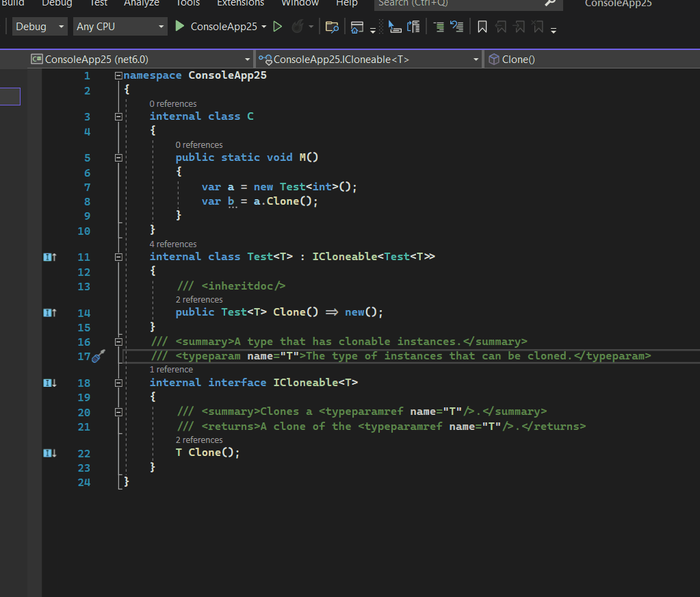Click the underlined variable b on line 8
Image resolution: width=700 pixels, height=597 pixels.
pyautogui.click(x=231, y=201)
